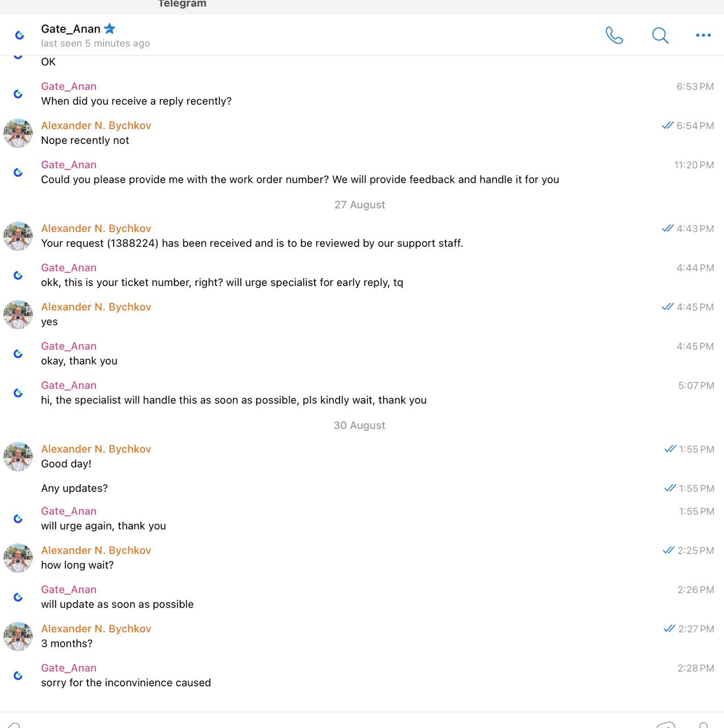Open the search in this chat
The image size is (724, 728).
coord(660,35)
